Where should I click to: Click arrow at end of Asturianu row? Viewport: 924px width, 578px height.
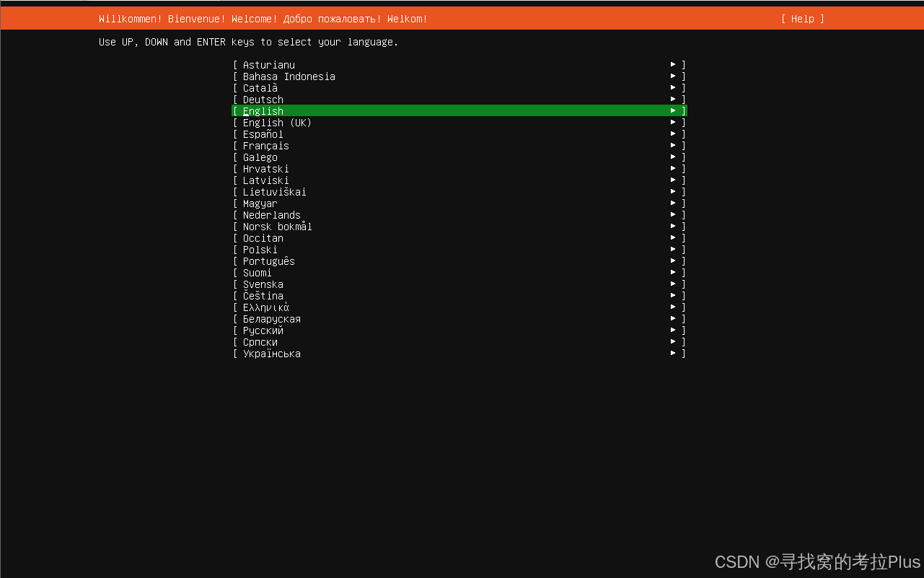tap(673, 64)
